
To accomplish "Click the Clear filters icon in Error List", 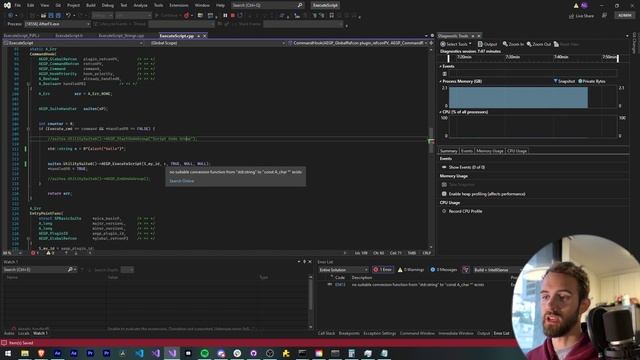I will (466, 270).
